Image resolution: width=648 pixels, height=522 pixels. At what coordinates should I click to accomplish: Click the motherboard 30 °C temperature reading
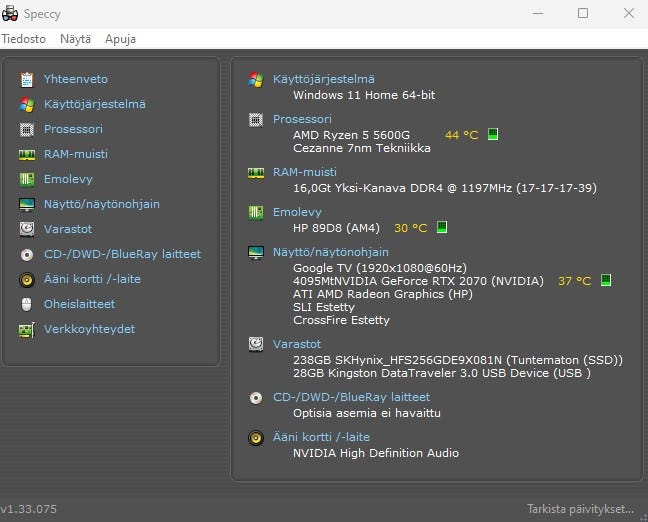click(410, 228)
